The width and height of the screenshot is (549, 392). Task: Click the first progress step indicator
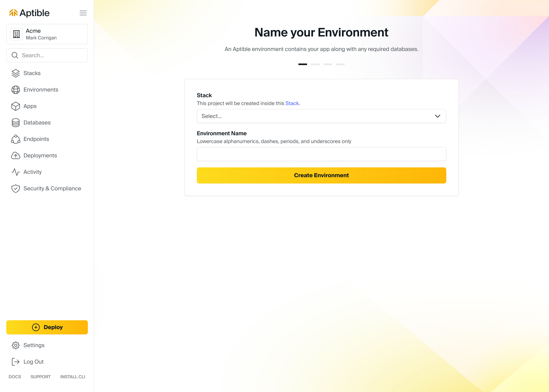tap(303, 64)
